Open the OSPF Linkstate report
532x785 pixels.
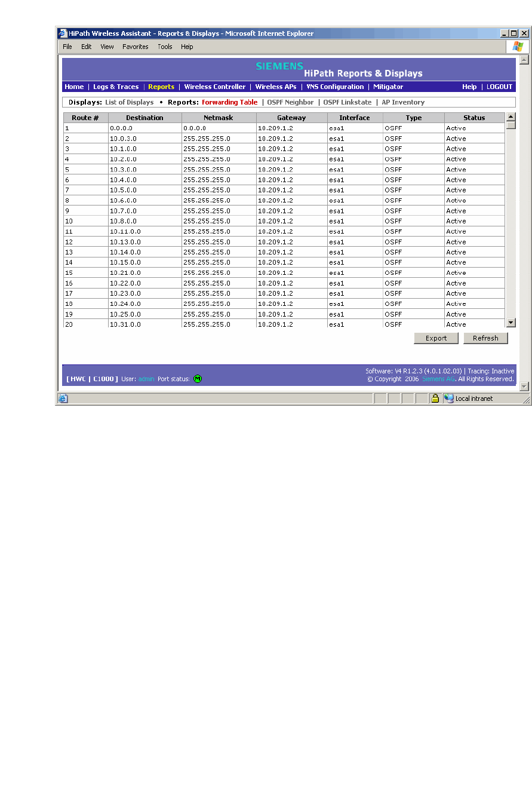[348, 102]
